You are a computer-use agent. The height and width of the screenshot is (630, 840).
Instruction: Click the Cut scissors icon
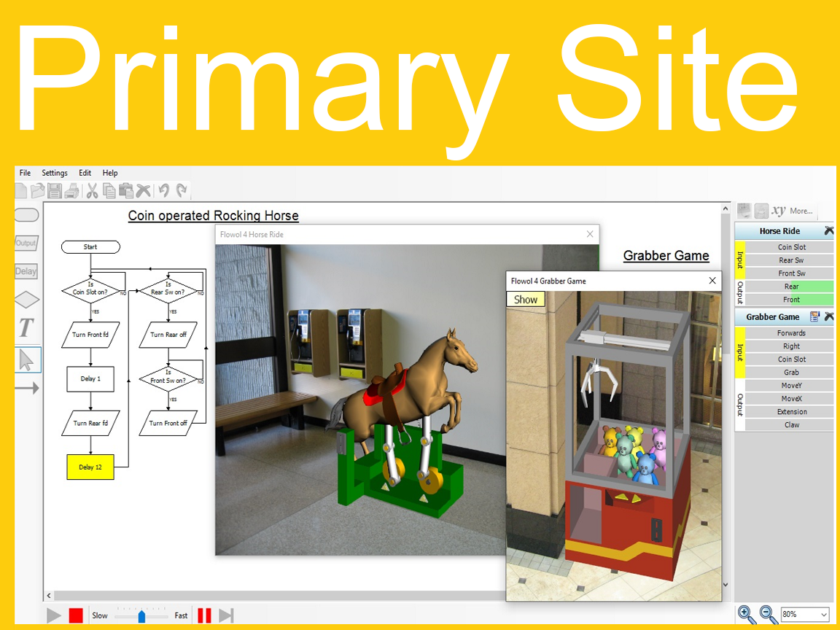pyautogui.click(x=92, y=191)
